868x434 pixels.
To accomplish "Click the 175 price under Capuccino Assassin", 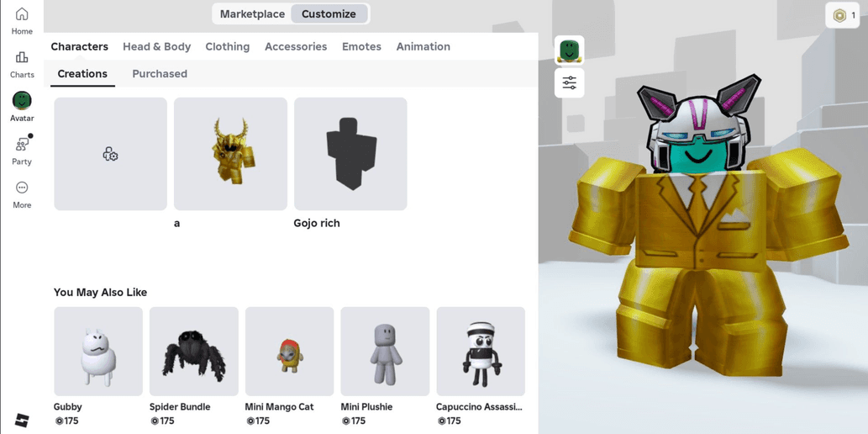I will pos(449,421).
